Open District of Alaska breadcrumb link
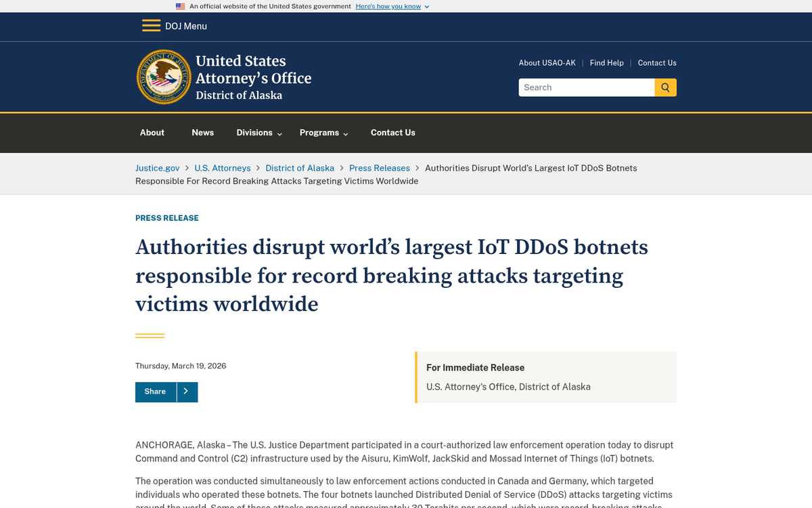Viewport: 812px width, 508px height. 299,168
